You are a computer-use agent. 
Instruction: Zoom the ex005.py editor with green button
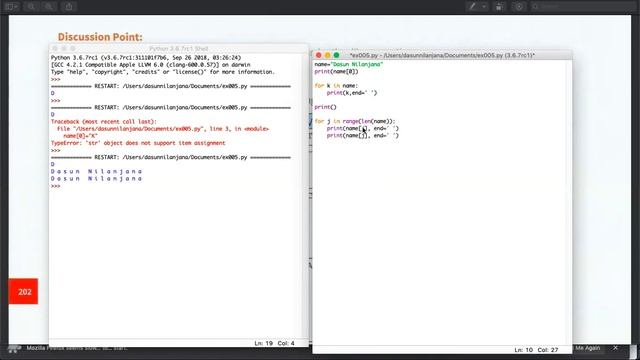point(336,55)
